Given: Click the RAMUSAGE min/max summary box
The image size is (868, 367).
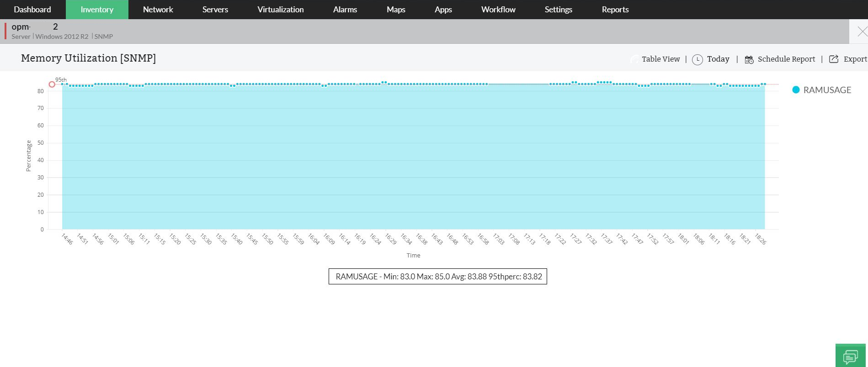Looking at the screenshot, I should coord(438,277).
